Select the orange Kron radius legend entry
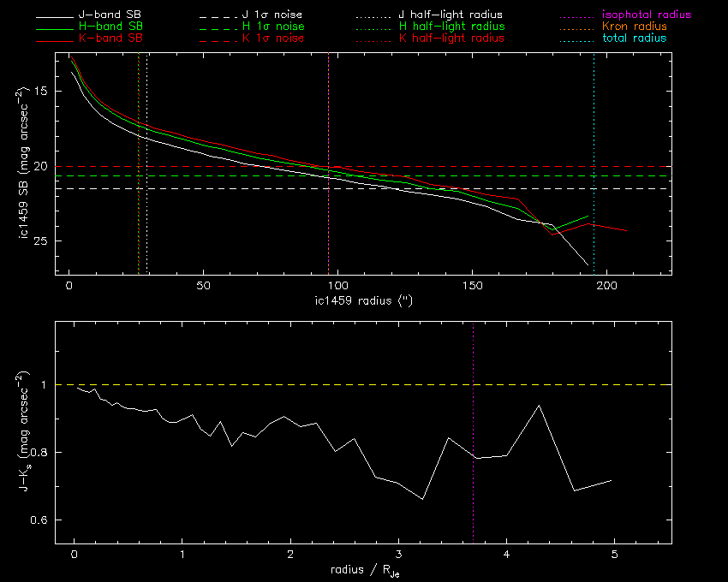Image resolution: width=728 pixels, height=582 pixels. 633,27
